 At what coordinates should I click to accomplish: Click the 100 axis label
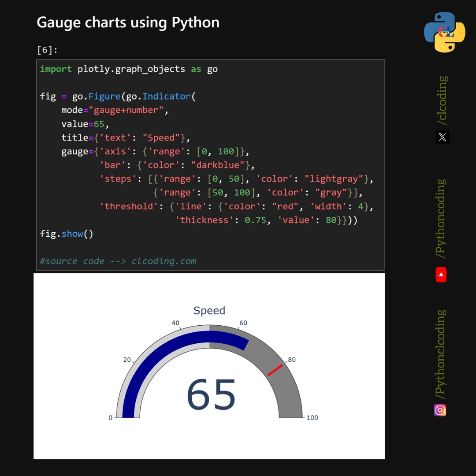[313, 418]
